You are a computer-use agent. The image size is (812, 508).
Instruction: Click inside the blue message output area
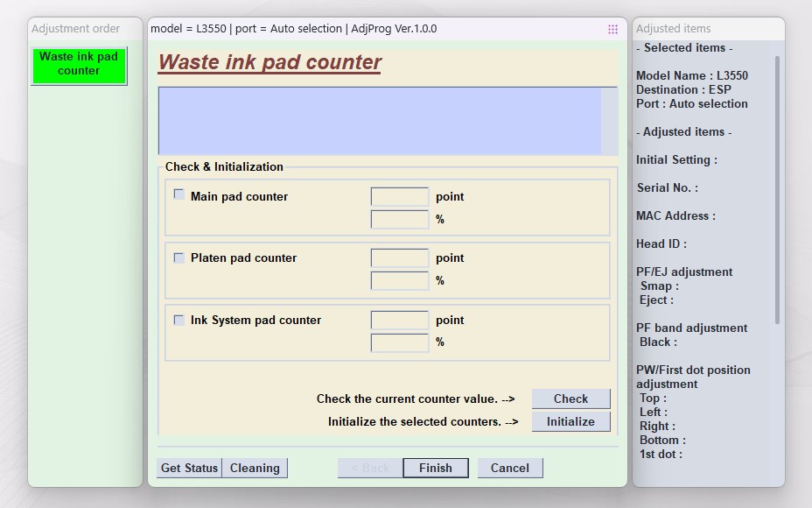(380, 120)
